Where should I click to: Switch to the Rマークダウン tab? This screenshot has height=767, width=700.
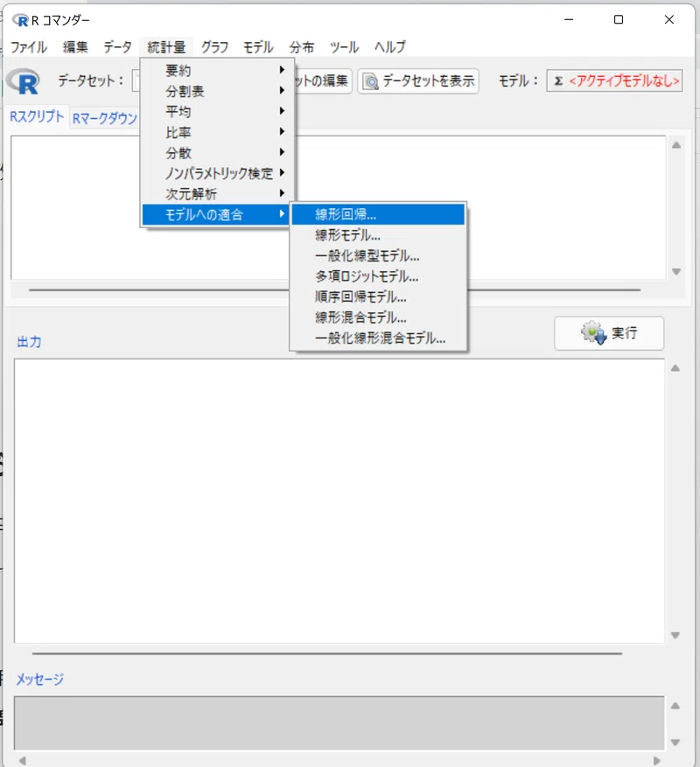tap(105, 118)
